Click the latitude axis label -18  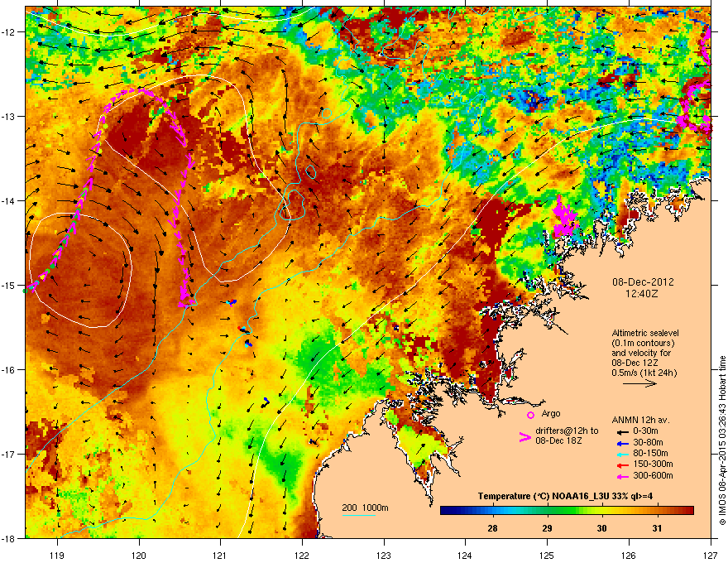tap(8, 538)
